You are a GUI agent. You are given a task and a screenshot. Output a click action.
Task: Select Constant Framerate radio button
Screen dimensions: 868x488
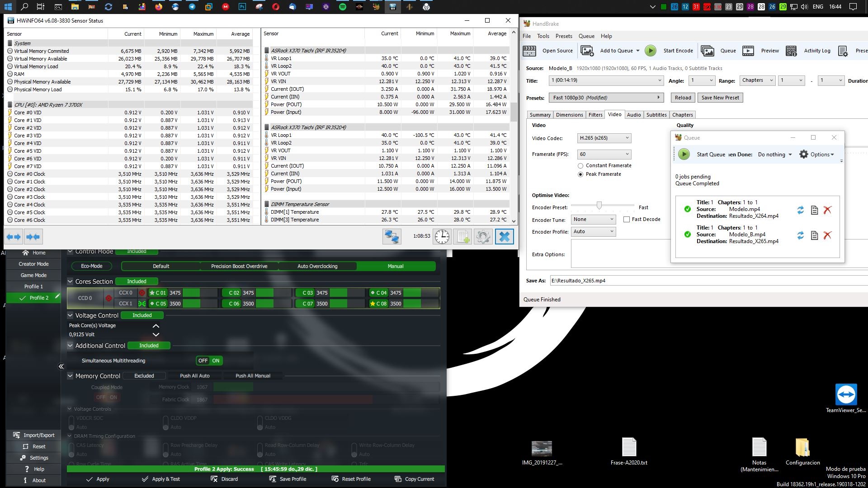pyautogui.click(x=580, y=166)
